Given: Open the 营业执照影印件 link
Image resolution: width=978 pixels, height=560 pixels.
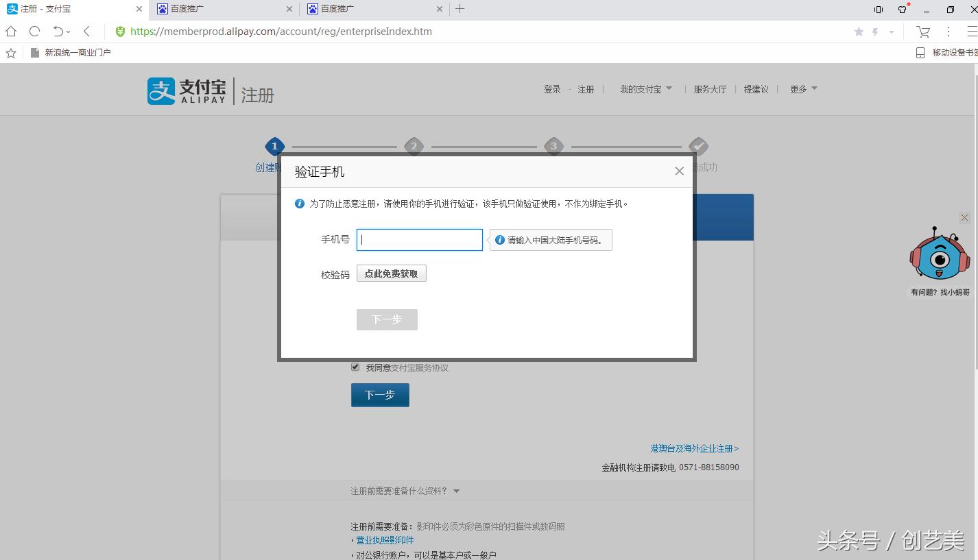Looking at the screenshot, I should pos(383,540).
